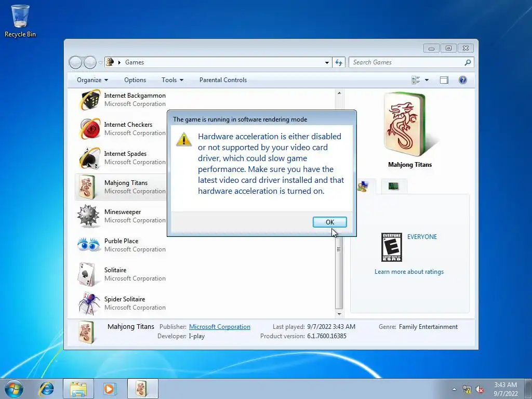The width and height of the screenshot is (532, 399).
Task: Click the Mahjong Titans icon in details pane
Action: [x=87, y=332]
